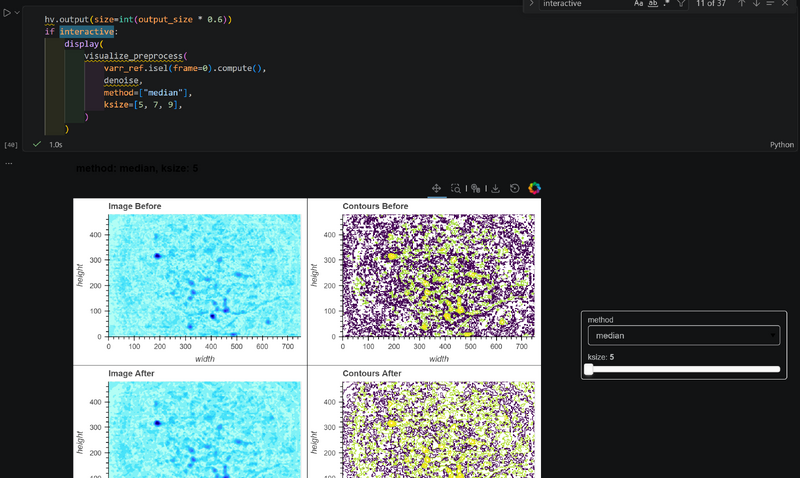This screenshot has width=800, height=478.
Task: Open the Bokeh logo link
Action: pos(534,188)
